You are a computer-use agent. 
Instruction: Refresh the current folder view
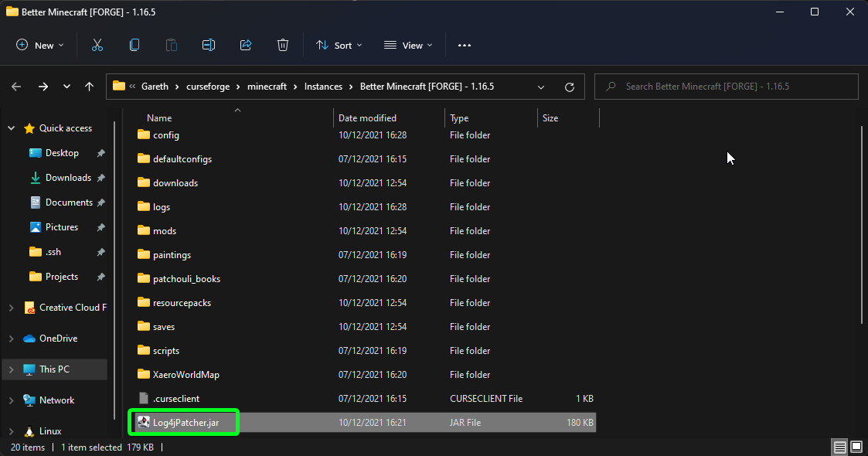[570, 87]
